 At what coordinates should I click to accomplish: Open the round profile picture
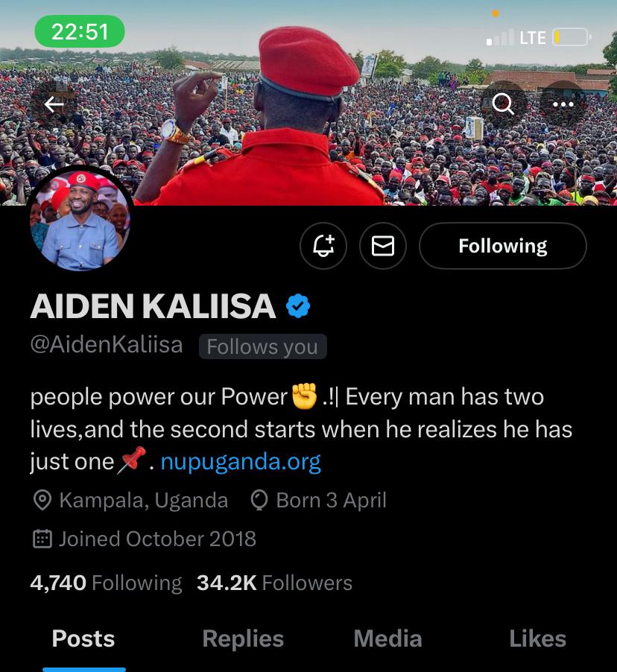(x=80, y=220)
